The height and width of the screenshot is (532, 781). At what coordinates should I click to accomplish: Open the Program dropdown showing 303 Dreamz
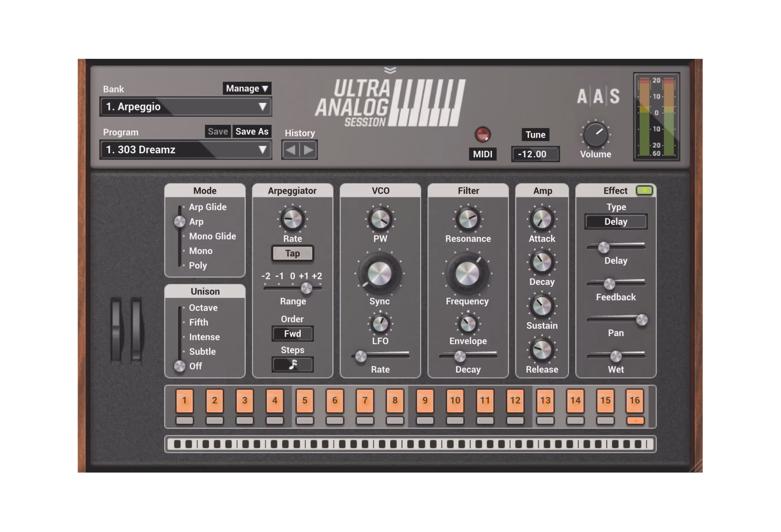point(186,150)
